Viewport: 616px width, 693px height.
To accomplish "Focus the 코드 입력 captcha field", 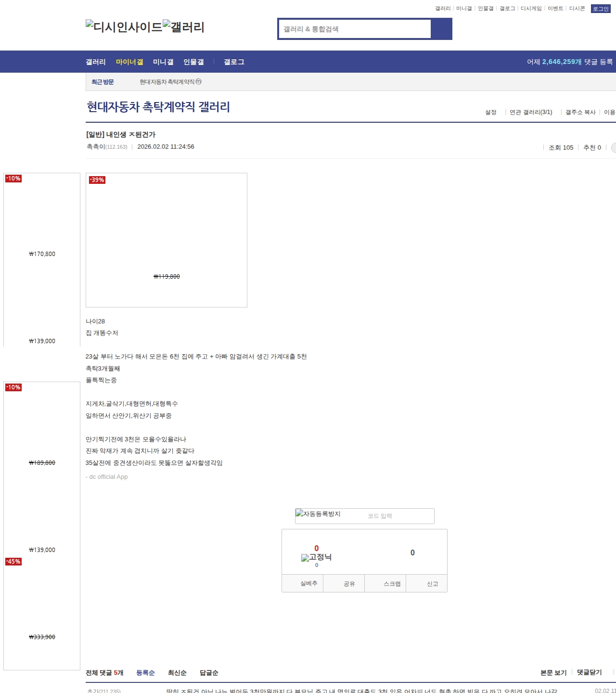I will 398,516.
